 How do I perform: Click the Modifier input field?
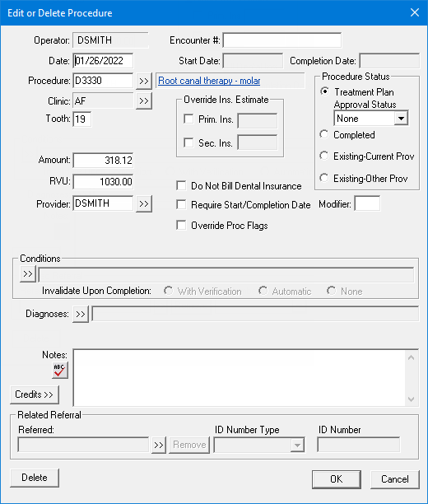click(367, 203)
